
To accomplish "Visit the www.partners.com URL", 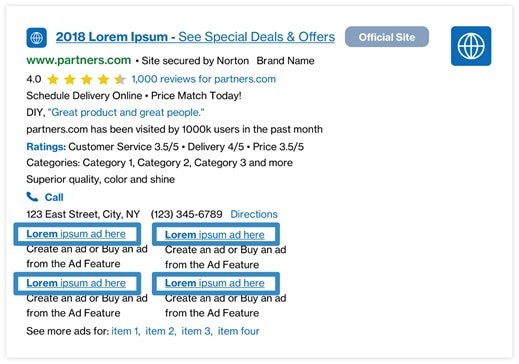I will pos(79,60).
